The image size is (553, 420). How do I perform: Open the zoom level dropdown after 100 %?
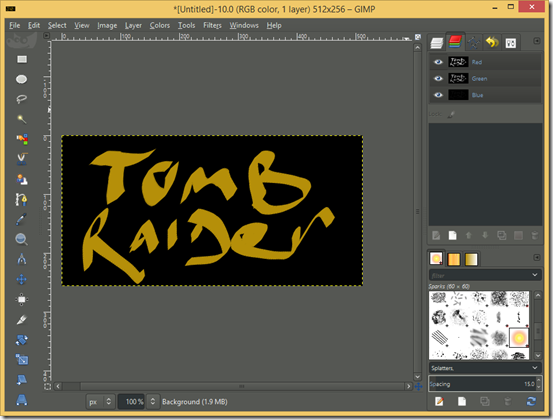[153, 402]
